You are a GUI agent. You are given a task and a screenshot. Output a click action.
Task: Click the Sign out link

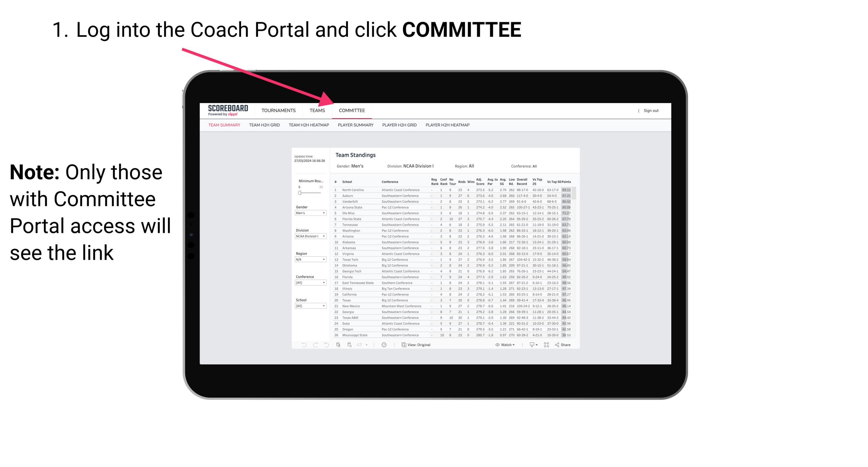[650, 111]
